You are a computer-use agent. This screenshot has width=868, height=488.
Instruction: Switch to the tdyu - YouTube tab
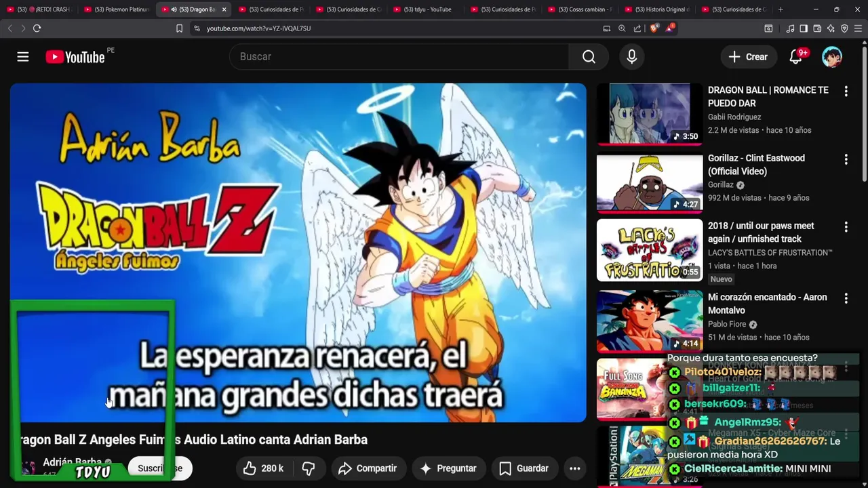tap(427, 9)
